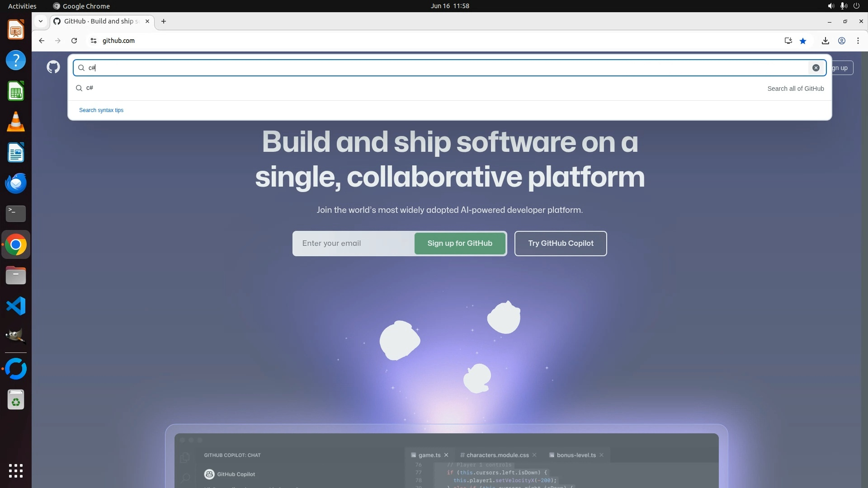Open the Search syntax tips link
This screenshot has width=868, height=488.
point(101,110)
